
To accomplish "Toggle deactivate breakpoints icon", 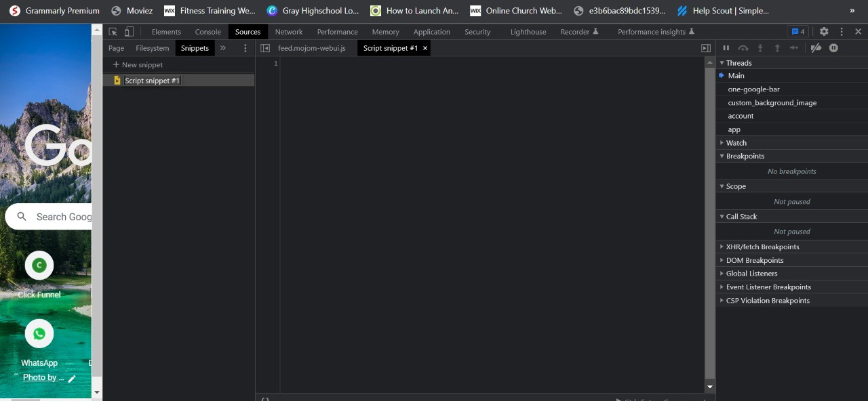I will (816, 48).
